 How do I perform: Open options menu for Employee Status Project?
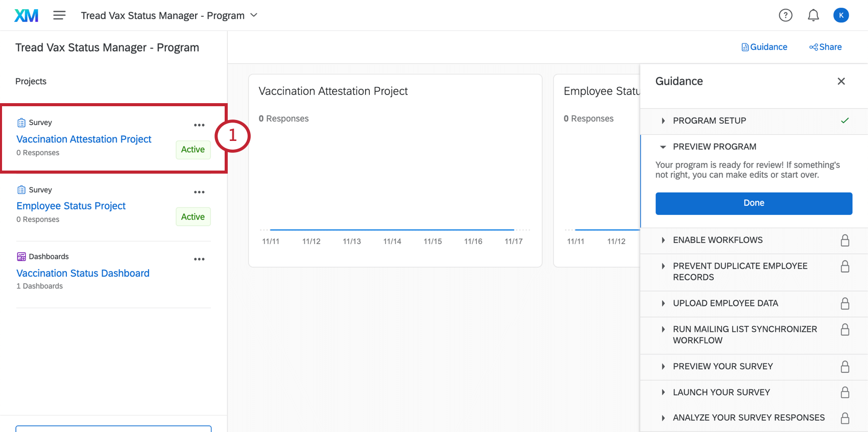click(x=199, y=192)
